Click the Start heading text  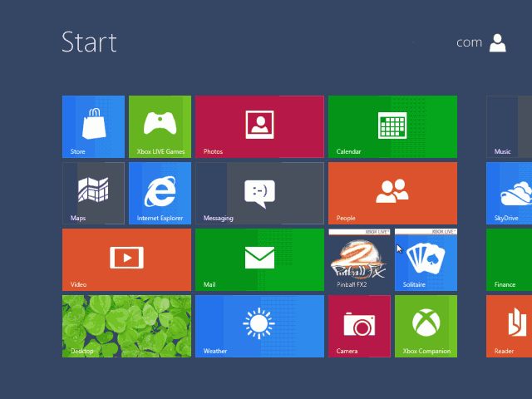(x=89, y=42)
